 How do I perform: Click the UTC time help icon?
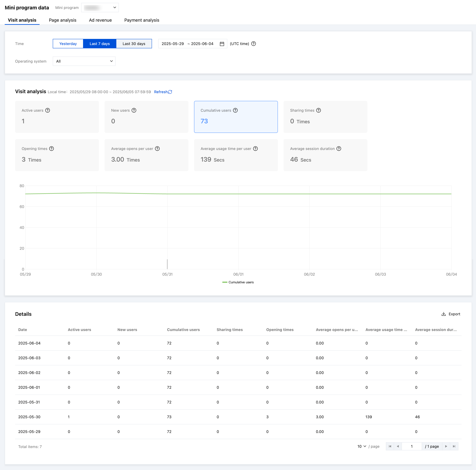click(x=254, y=44)
